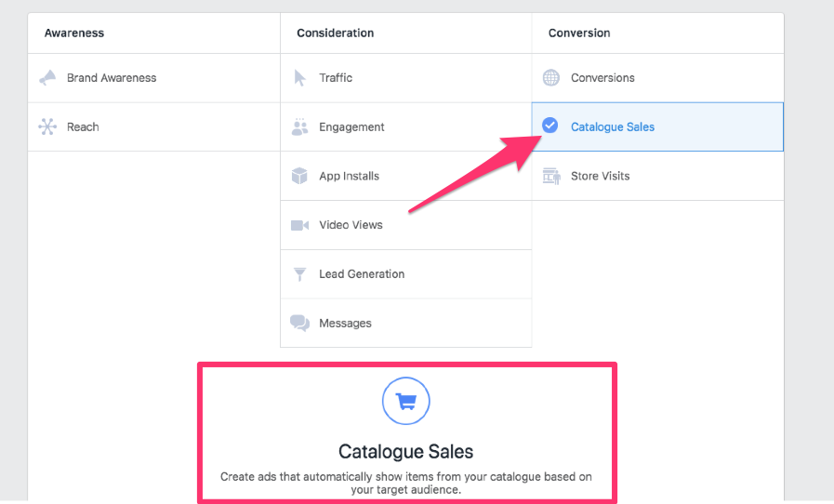Click the Store Visits storefront icon
The width and height of the screenshot is (834, 504).
pos(551,176)
